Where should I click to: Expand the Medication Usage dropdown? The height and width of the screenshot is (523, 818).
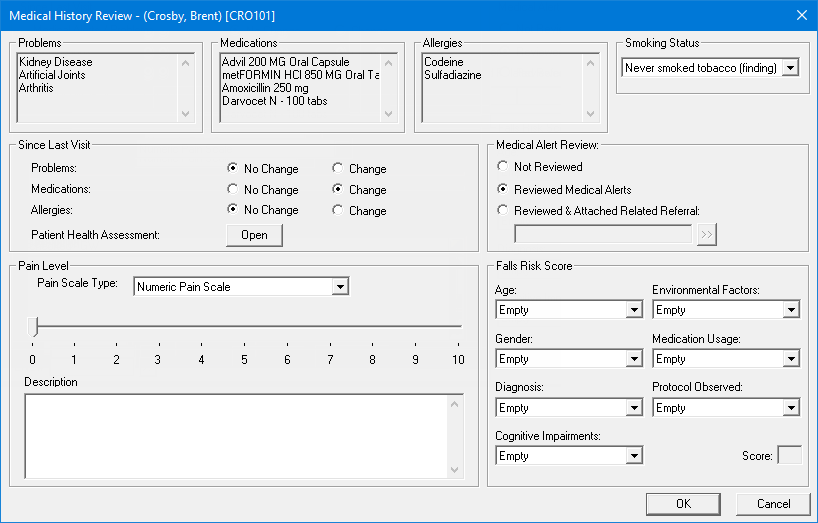point(790,359)
